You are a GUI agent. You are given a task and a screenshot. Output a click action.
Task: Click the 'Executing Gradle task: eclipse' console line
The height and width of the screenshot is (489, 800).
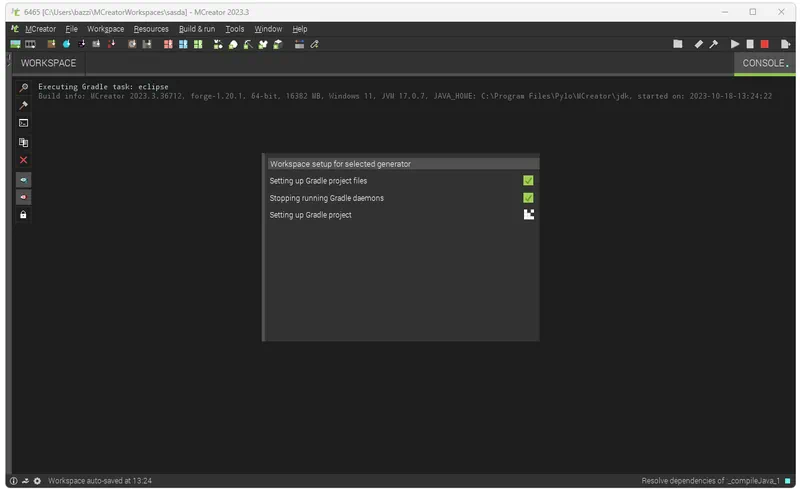pyautogui.click(x=103, y=87)
